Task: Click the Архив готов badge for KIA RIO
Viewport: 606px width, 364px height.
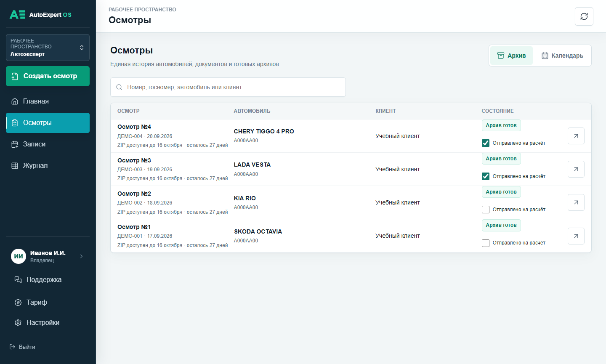Action: pyautogui.click(x=501, y=192)
